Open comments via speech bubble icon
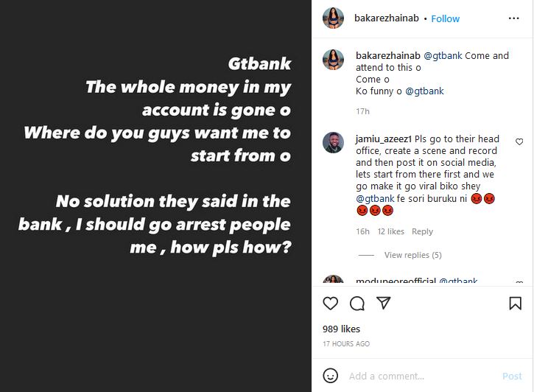Image resolution: width=534 pixels, height=392 pixels. click(357, 303)
